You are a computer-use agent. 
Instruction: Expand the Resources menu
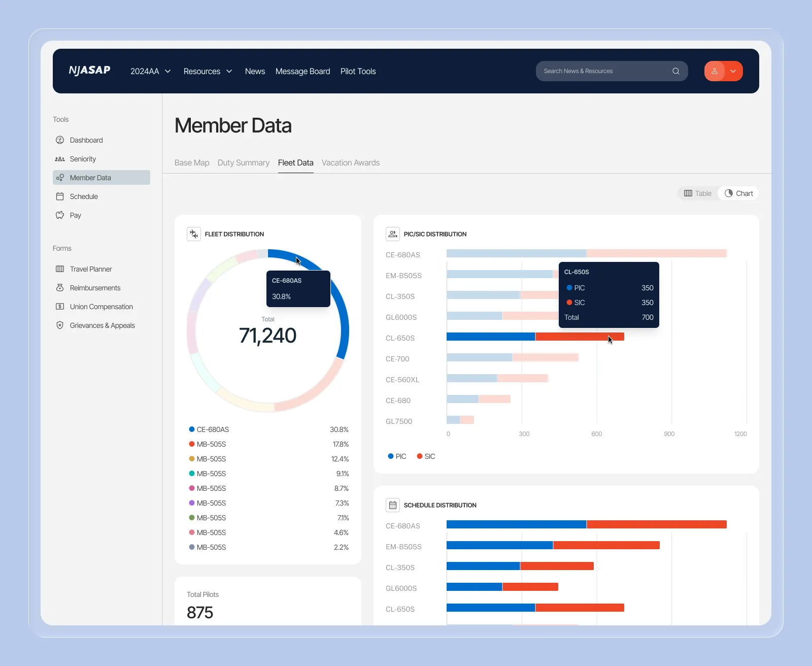(208, 71)
